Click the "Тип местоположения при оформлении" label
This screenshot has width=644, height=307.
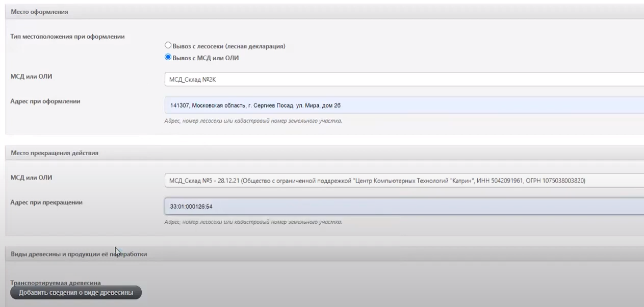pyautogui.click(x=68, y=37)
